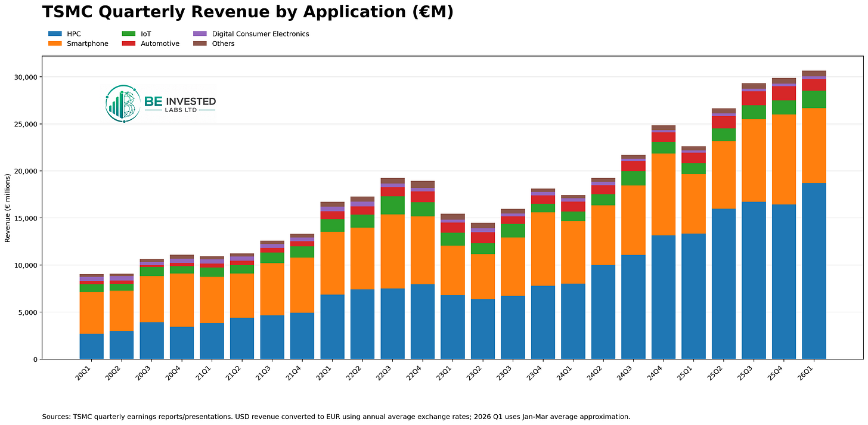Click the 23Q3 x-axis label

tap(506, 373)
